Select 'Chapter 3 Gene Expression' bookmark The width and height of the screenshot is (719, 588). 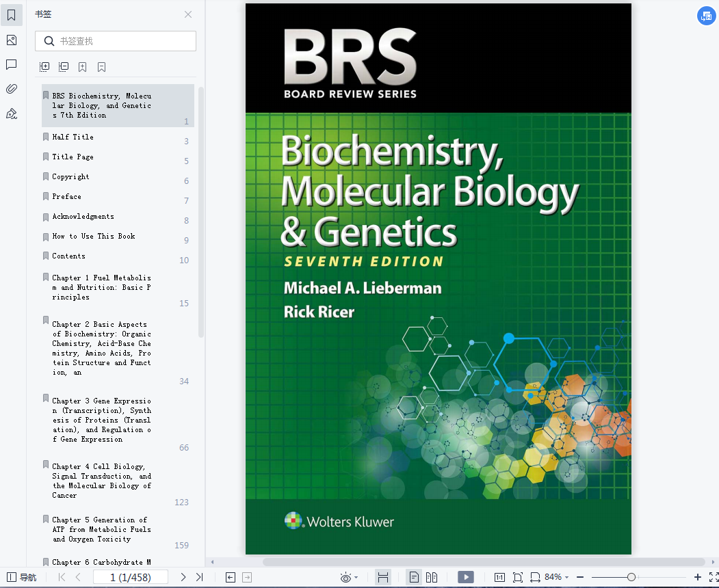tap(101, 420)
